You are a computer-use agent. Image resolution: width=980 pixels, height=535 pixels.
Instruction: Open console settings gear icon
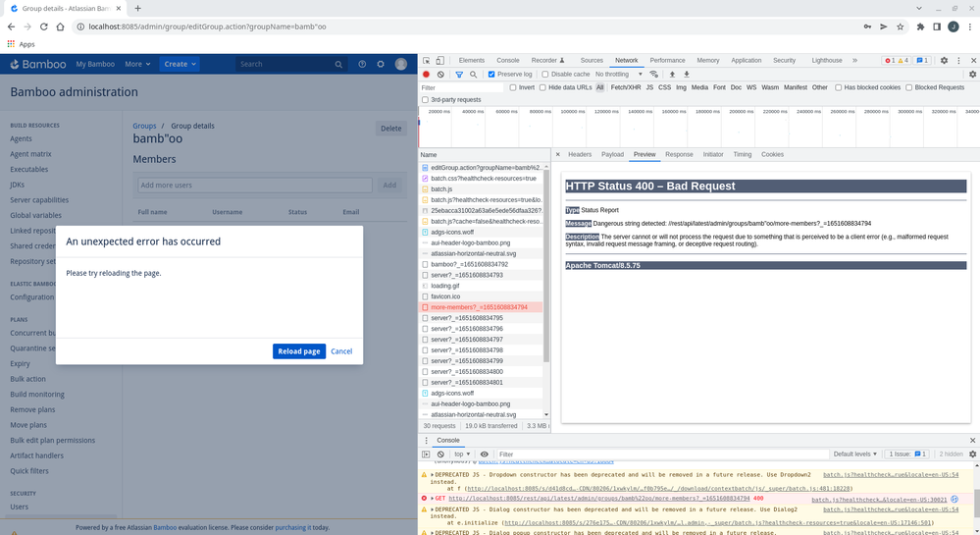point(972,455)
